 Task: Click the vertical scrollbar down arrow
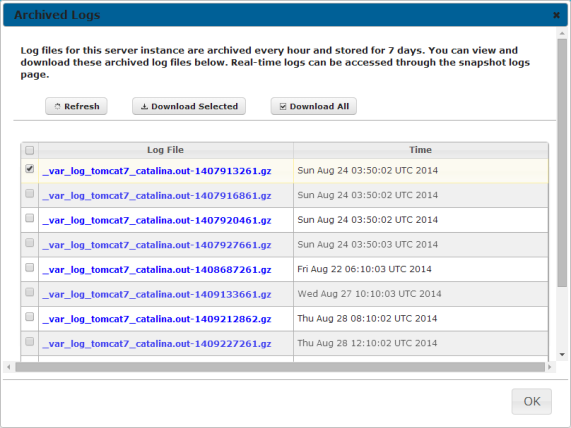(562, 354)
